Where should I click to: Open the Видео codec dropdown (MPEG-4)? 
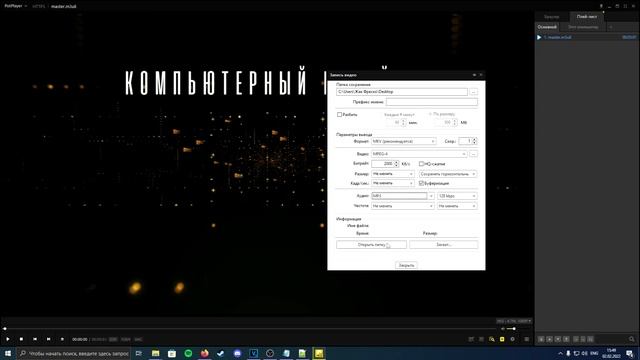(x=419, y=154)
